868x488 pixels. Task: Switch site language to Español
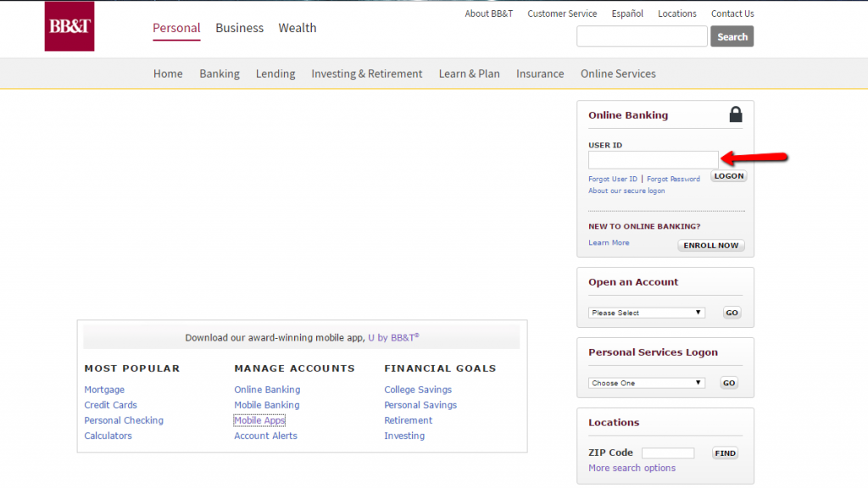627,14
